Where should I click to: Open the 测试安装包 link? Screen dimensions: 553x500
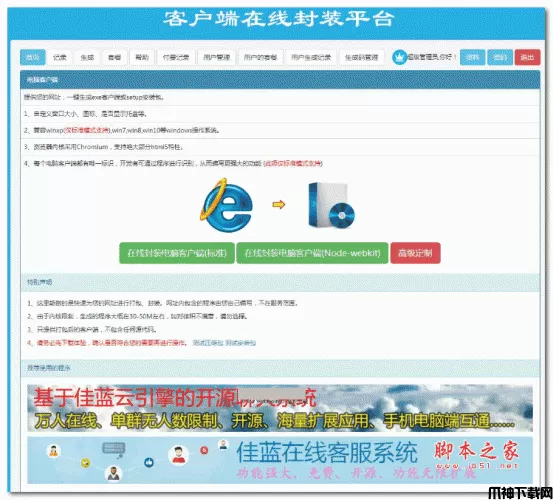click(x=241, y=343)
